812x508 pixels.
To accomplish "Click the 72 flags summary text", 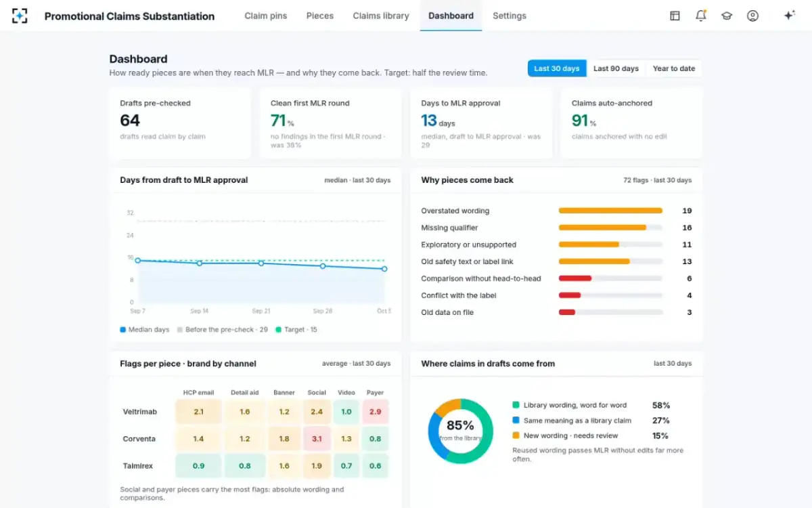I will click(x=658, y=180).
